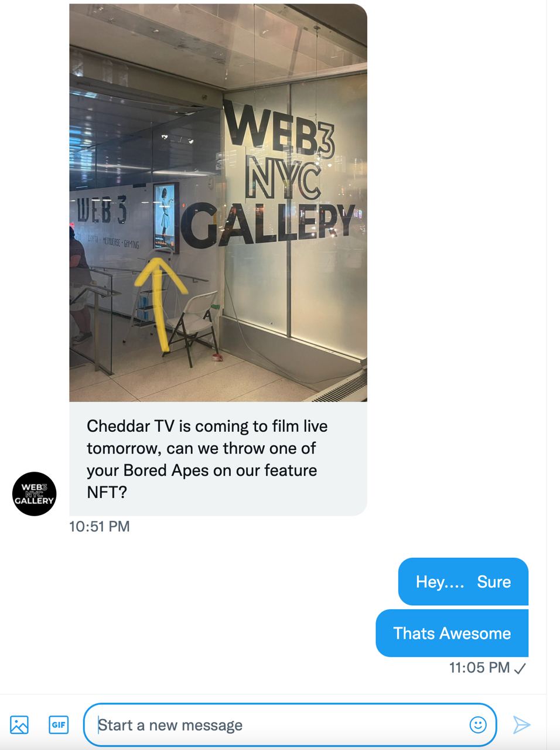This screenshot has height=750, width=560.
Task: Click the GALLERY lettering on the glass
Action: 269,224
